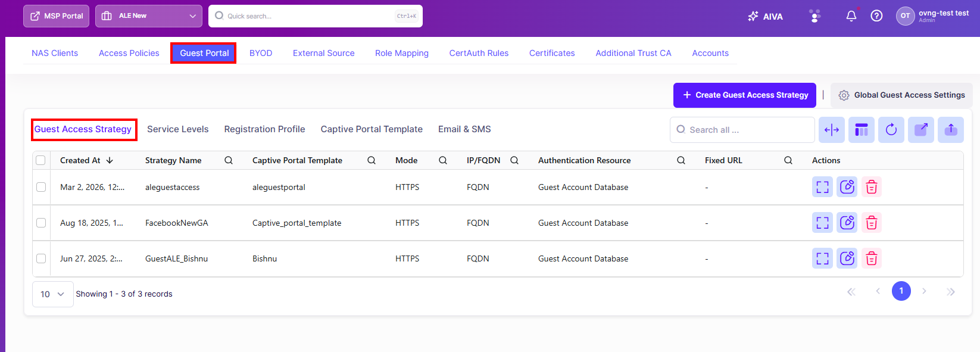The image size is (980, 352).
Task: Click the first page double arrow
Action: click(851, 291)
